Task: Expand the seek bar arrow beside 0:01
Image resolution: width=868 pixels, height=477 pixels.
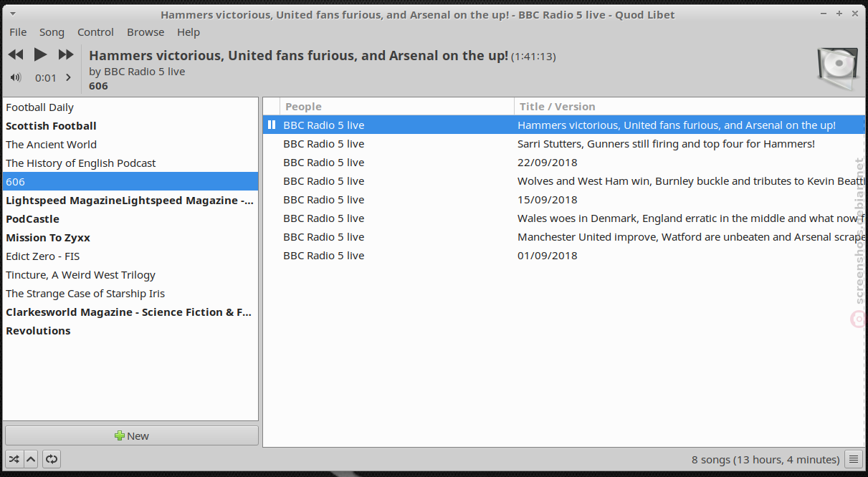Action: [x=69, y=77]
